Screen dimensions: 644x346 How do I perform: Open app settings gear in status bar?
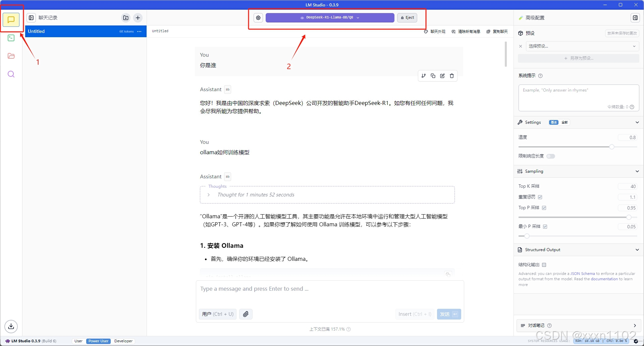[x=636, y=341]
